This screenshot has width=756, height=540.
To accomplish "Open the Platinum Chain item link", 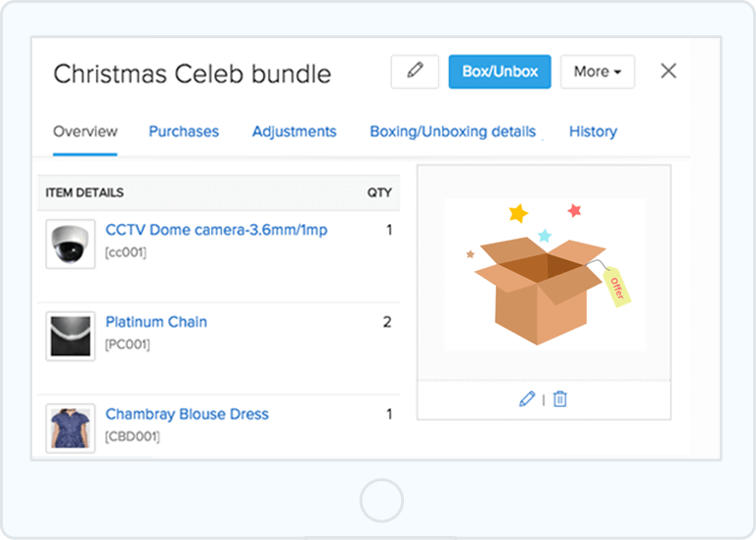I will 156,322.
